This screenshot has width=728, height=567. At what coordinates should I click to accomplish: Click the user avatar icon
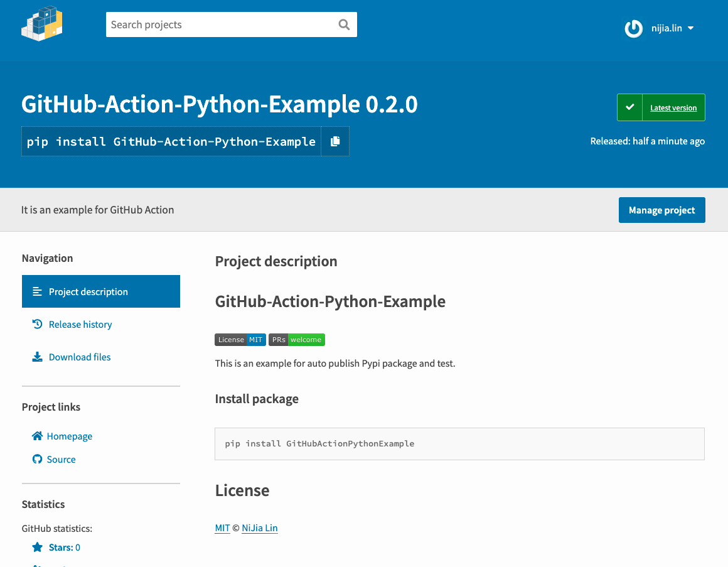pos(634,28)
